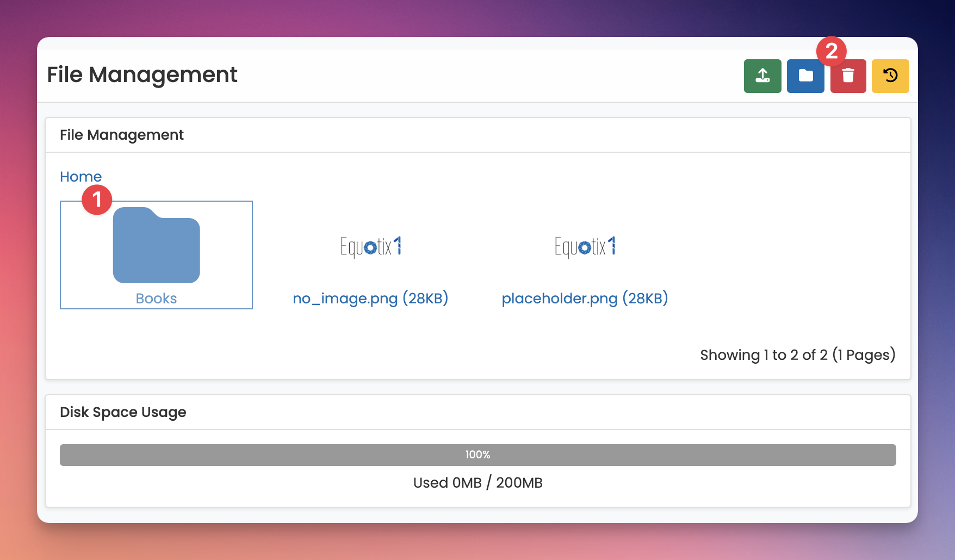
Task: Click the green upload file button
Action: point(762,76)
